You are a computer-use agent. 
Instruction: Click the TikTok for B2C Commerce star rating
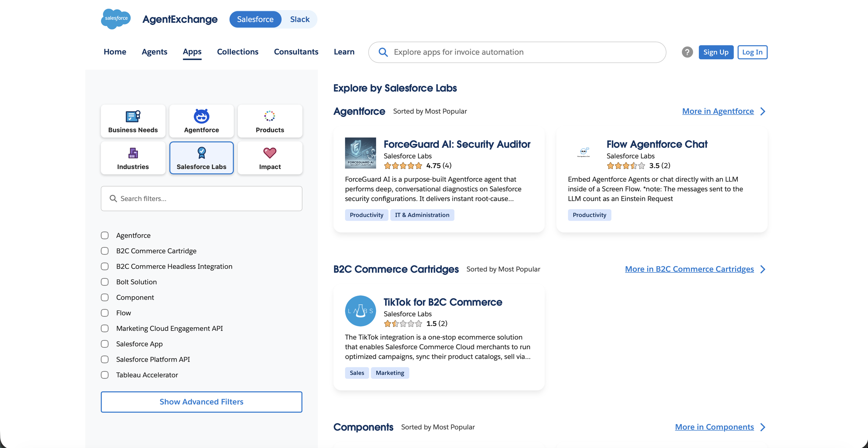tap(403, 324)
